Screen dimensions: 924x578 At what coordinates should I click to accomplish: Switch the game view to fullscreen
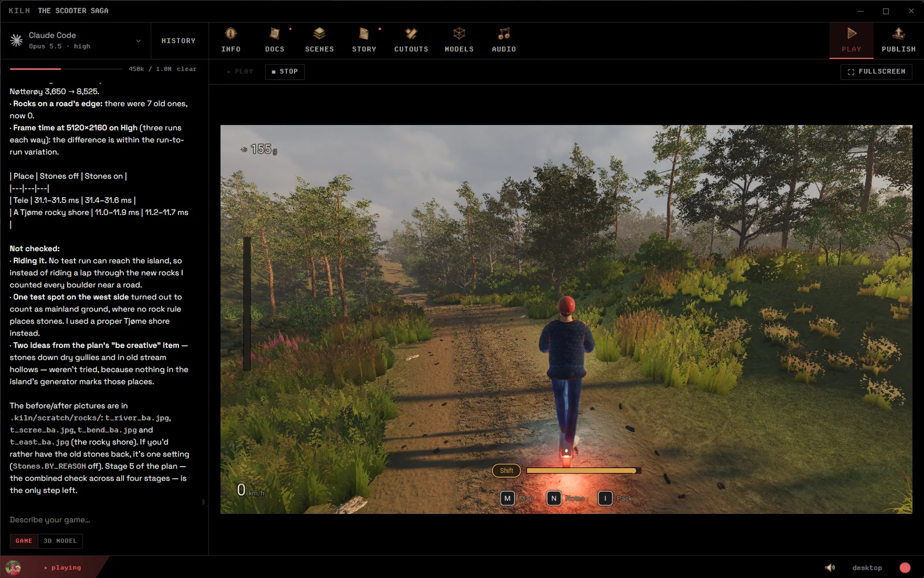(876, 72)
